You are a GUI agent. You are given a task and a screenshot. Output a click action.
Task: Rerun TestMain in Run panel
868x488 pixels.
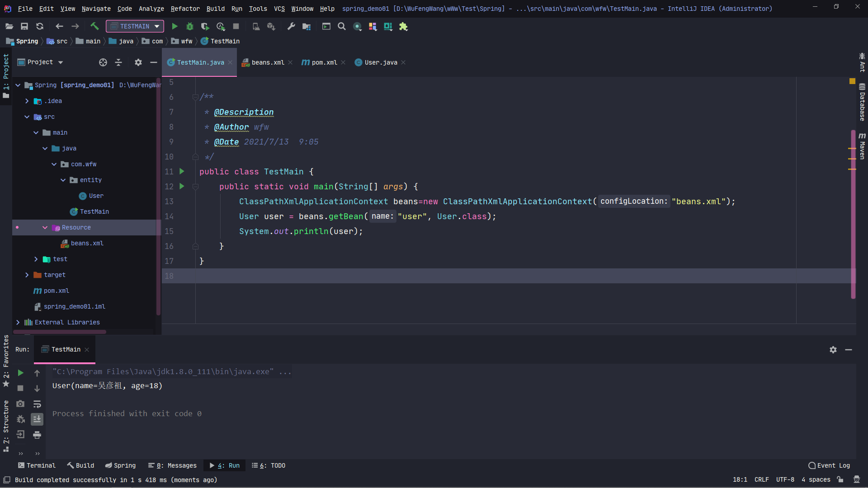(20, 373)
